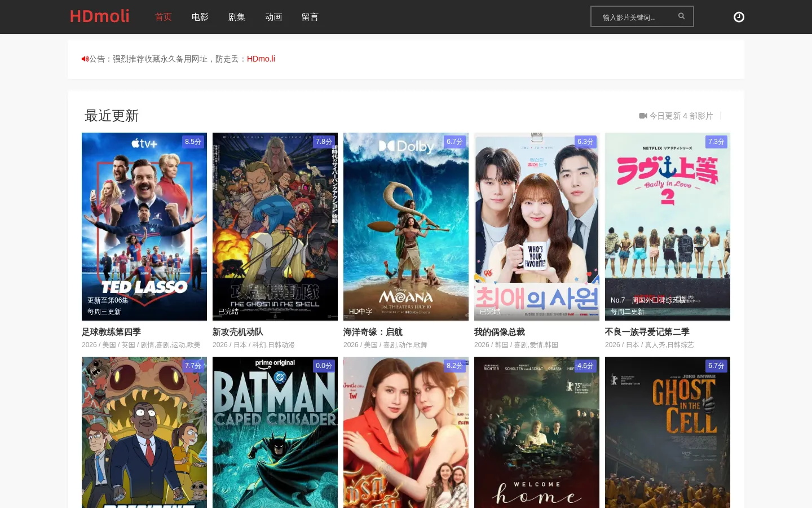The height and width of the screenshot is (508, 812).
Task: Click the title 新攻壳机动队
Action: coord(238,332)
